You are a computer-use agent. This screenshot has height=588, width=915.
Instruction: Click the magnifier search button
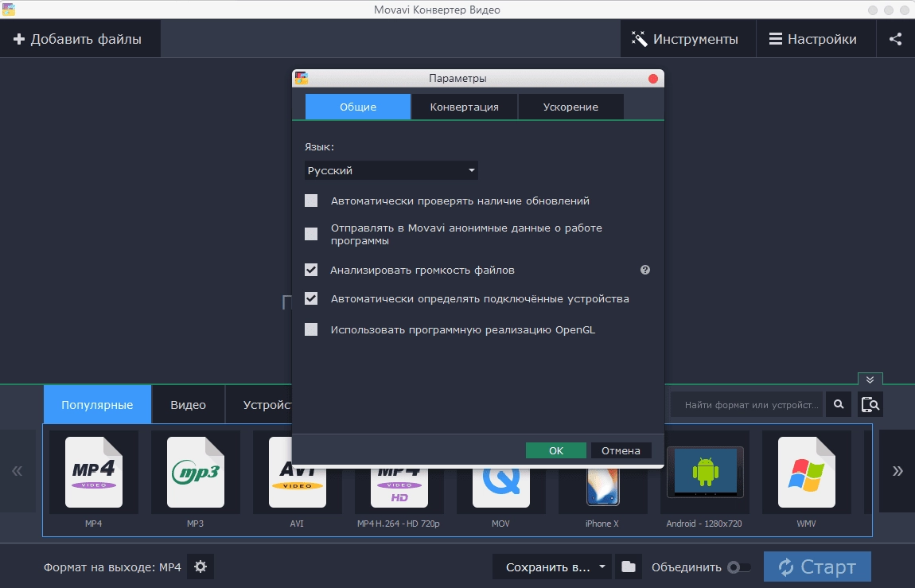(839, 404)
